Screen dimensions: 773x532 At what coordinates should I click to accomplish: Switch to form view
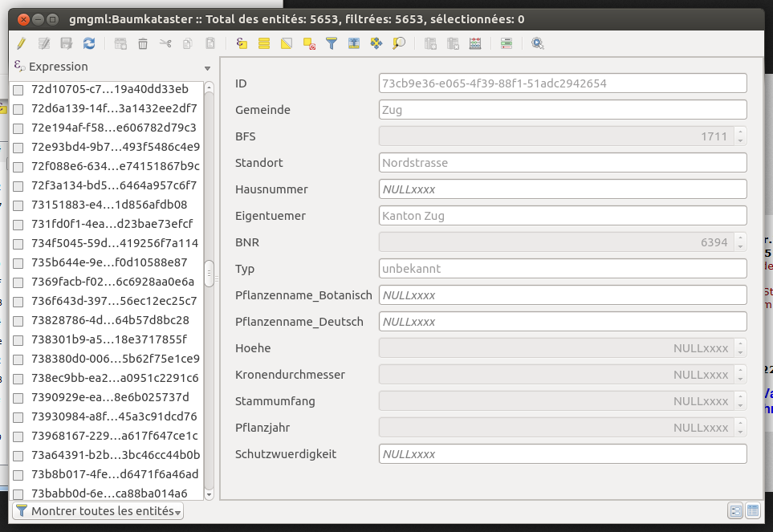pos(735,511)
